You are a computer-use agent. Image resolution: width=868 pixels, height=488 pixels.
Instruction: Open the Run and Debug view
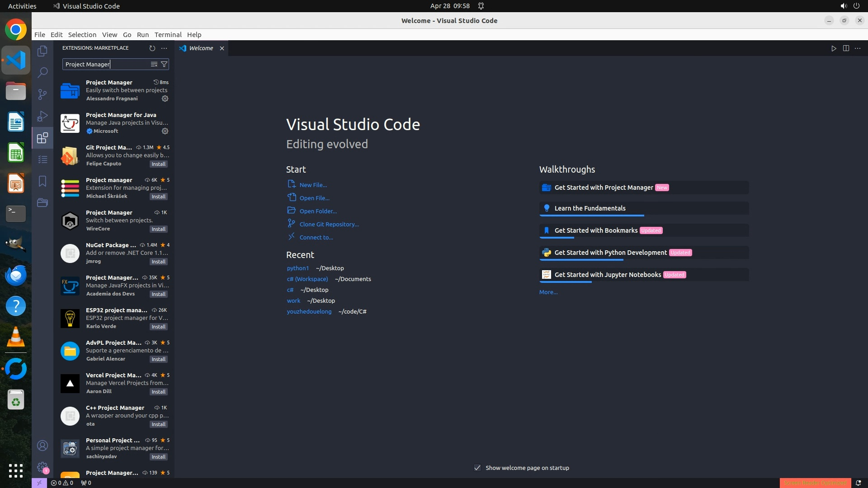coord(42,116)
